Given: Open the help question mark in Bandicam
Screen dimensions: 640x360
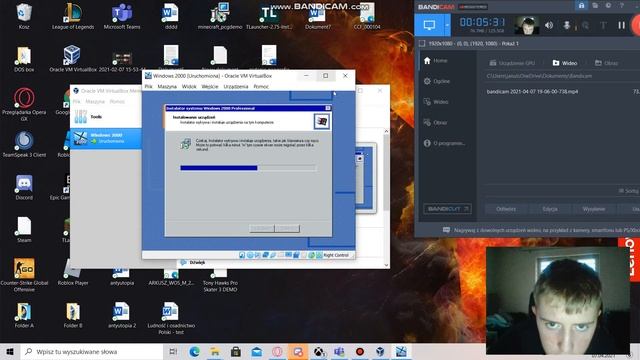Looking at the screenshot, I should point(621,6).
